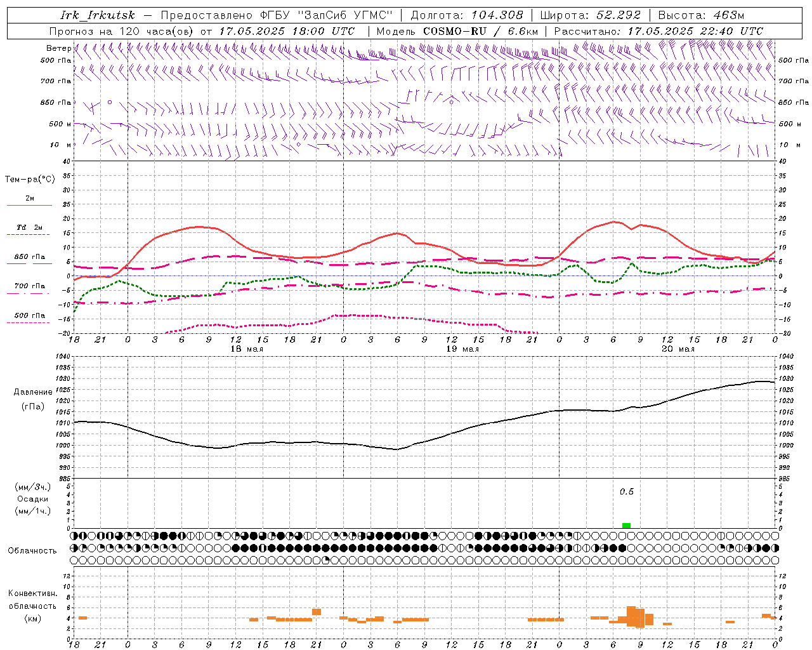Click the "Давление" pressure panel label

pos(33,392)
